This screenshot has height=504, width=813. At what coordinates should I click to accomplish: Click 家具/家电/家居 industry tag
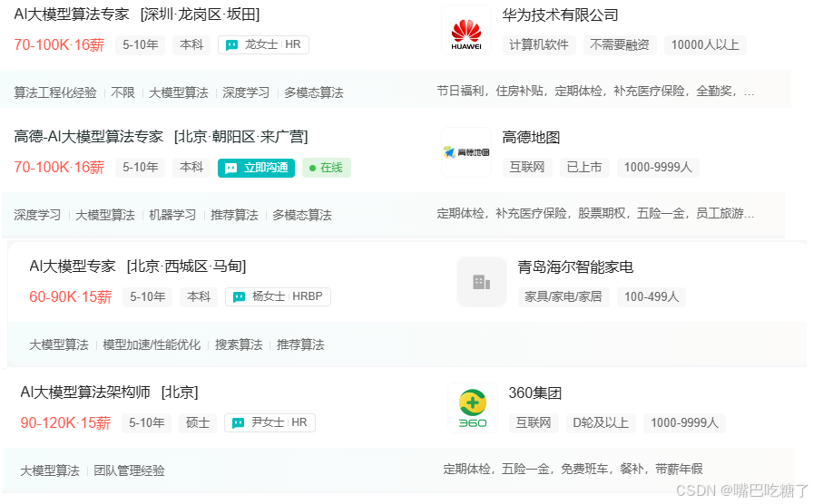click(563, 296)
